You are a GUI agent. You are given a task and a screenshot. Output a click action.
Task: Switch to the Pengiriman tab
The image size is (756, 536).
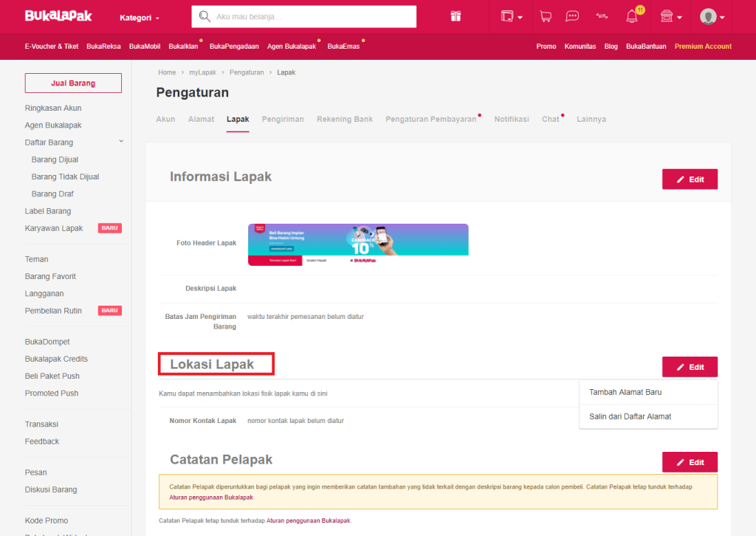[x=283, y=119]
